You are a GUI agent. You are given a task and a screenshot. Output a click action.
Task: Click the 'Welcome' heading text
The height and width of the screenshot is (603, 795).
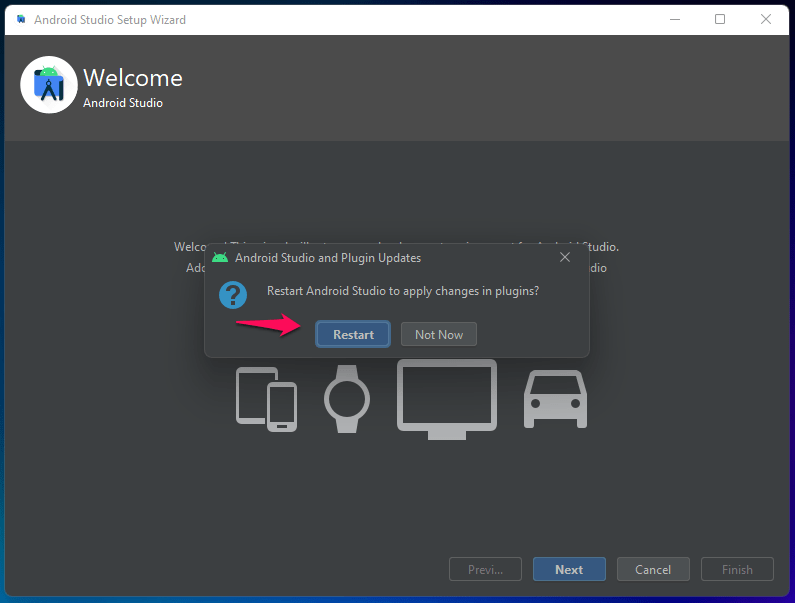(133, 78)
